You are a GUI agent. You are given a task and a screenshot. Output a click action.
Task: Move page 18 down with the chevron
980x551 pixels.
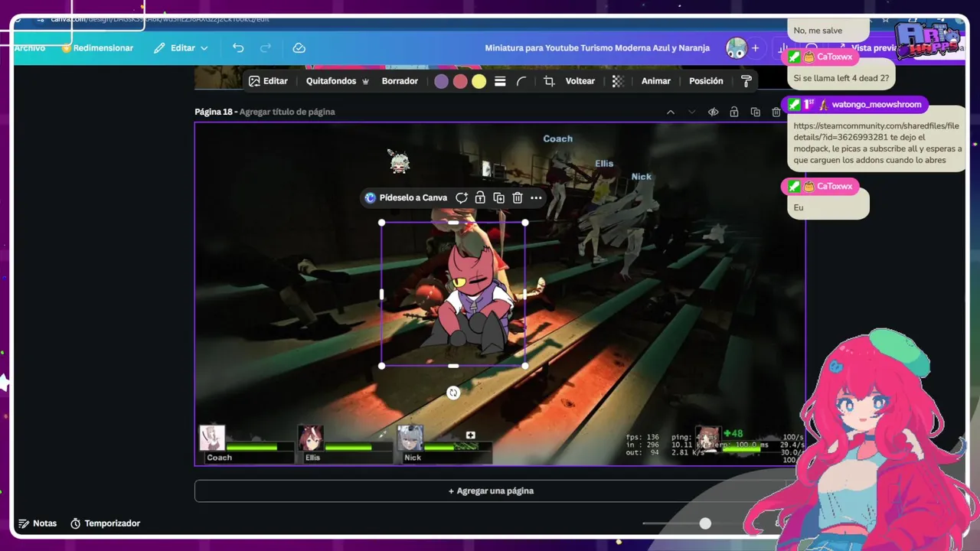click(x=692, y=112)
